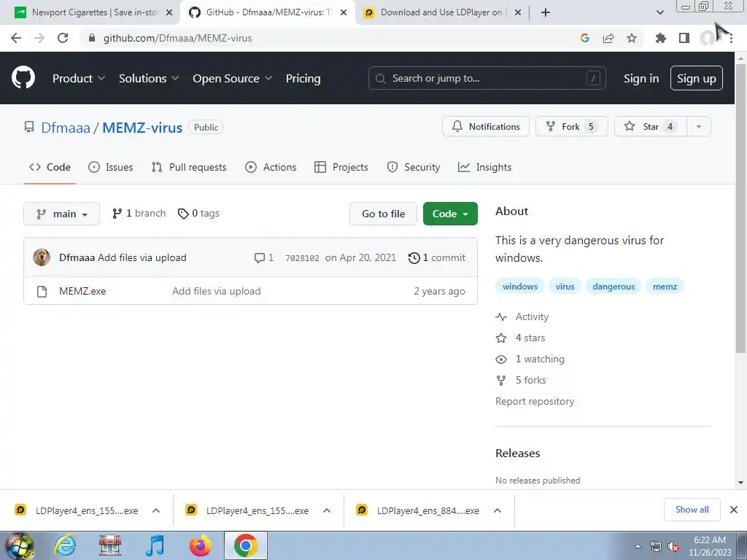
Task: Click the muted volume tray icon
Action: tap(673, 547)
